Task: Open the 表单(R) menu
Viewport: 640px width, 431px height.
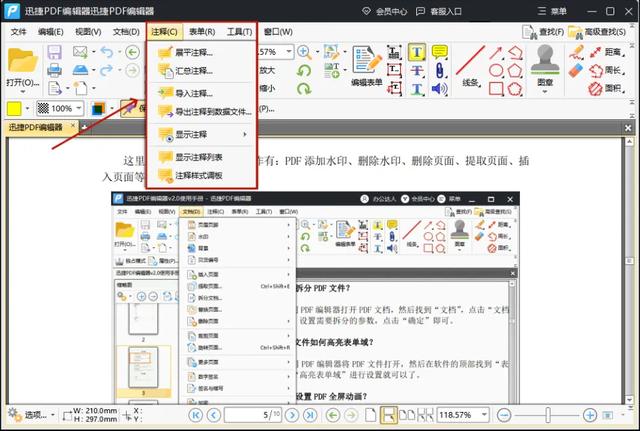Action: [x=202, y=31]
